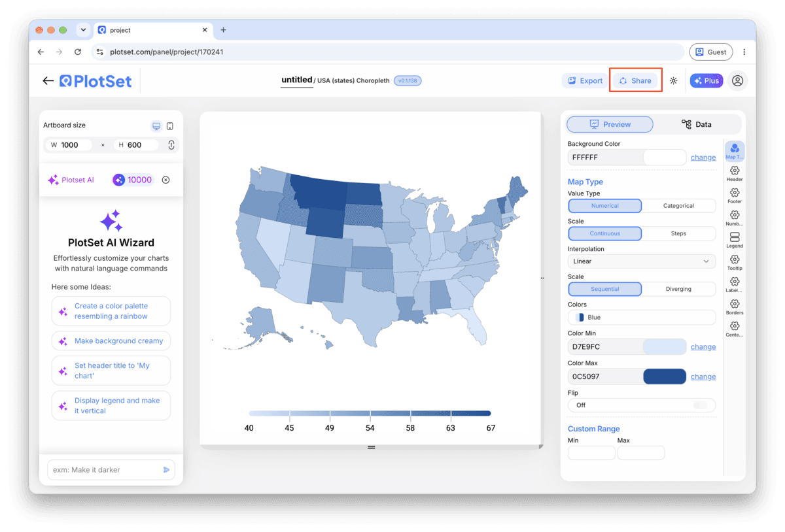
Task: Select the 'project' browser tab
Action: coord(152,30)
